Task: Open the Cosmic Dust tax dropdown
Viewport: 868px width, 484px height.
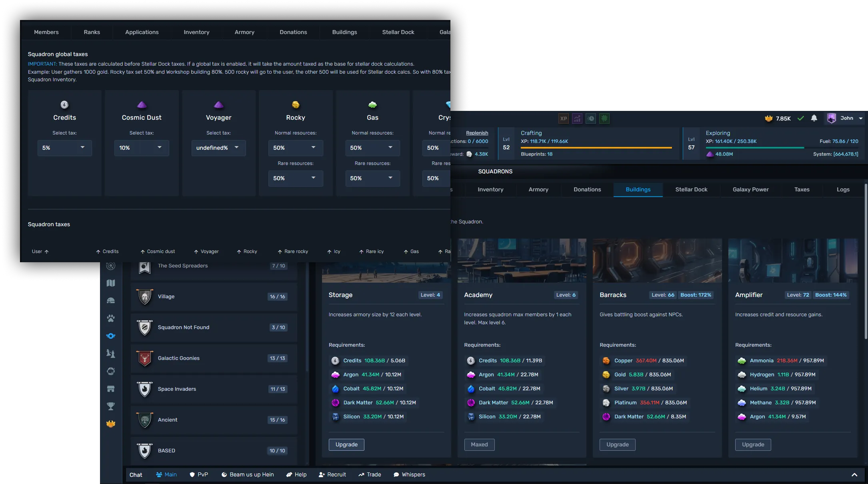Action: coord(141,148)
